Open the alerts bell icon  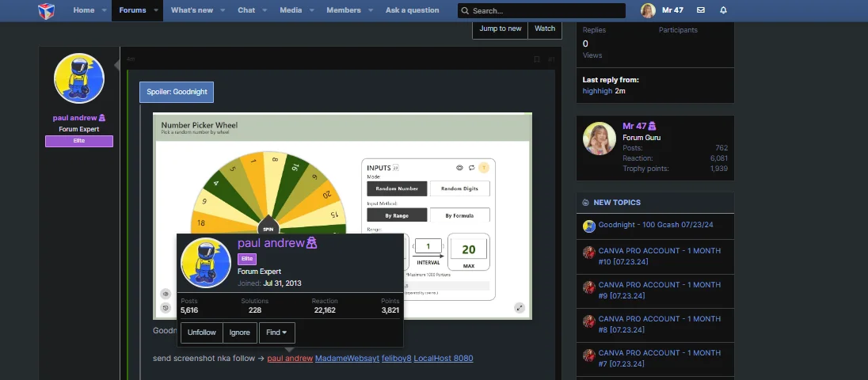pos(724,10)
